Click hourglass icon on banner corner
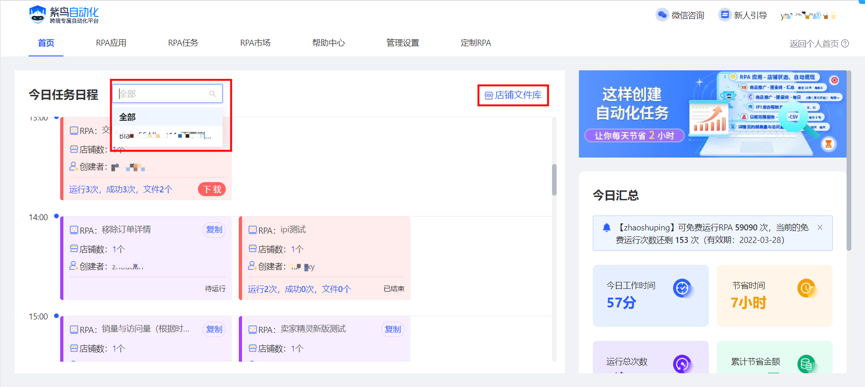The image size is (865, 387). pyautogui.click(x=829, y=144)
